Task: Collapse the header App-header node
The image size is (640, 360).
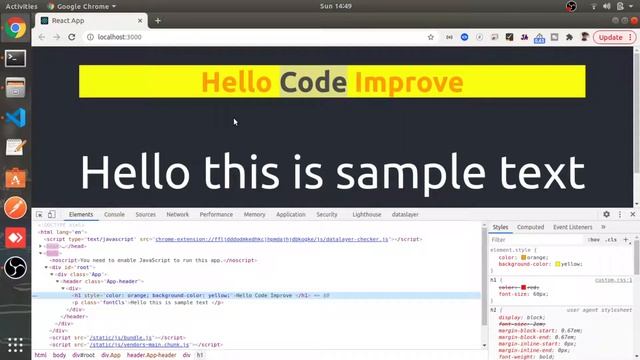Action: click(58, 281)
